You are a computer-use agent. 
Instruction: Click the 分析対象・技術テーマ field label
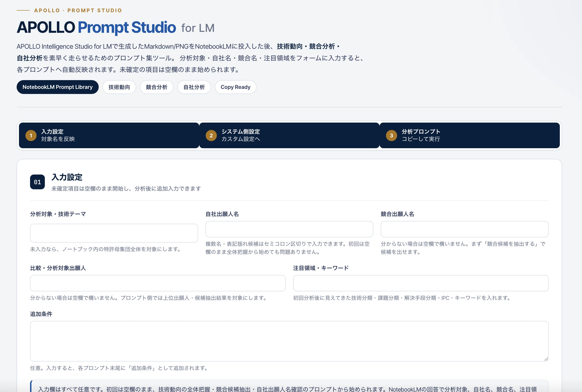point(58,214)
